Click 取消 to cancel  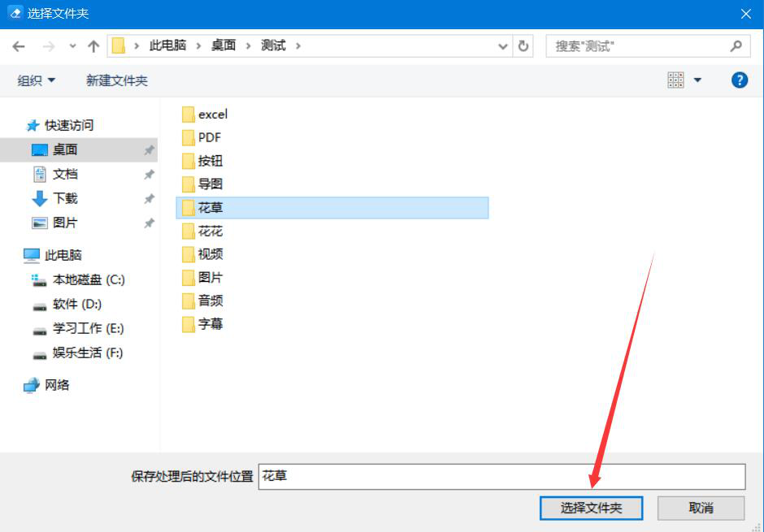(701, 508)
